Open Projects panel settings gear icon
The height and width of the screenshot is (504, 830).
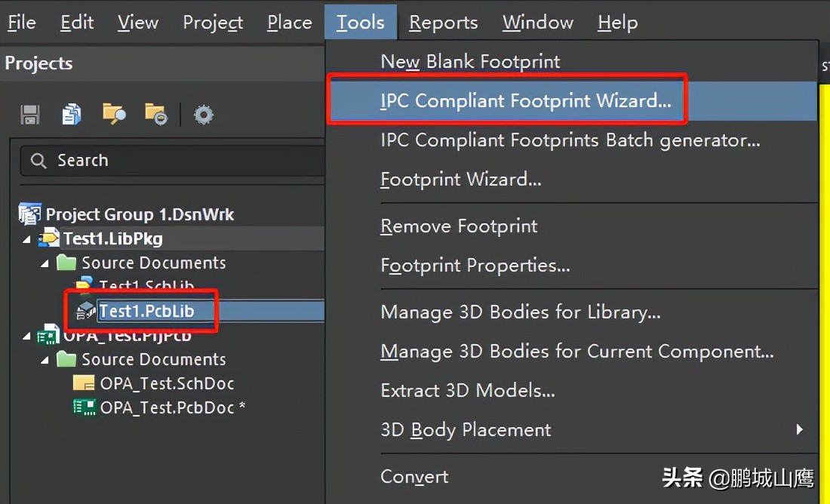tap(204, 115)
